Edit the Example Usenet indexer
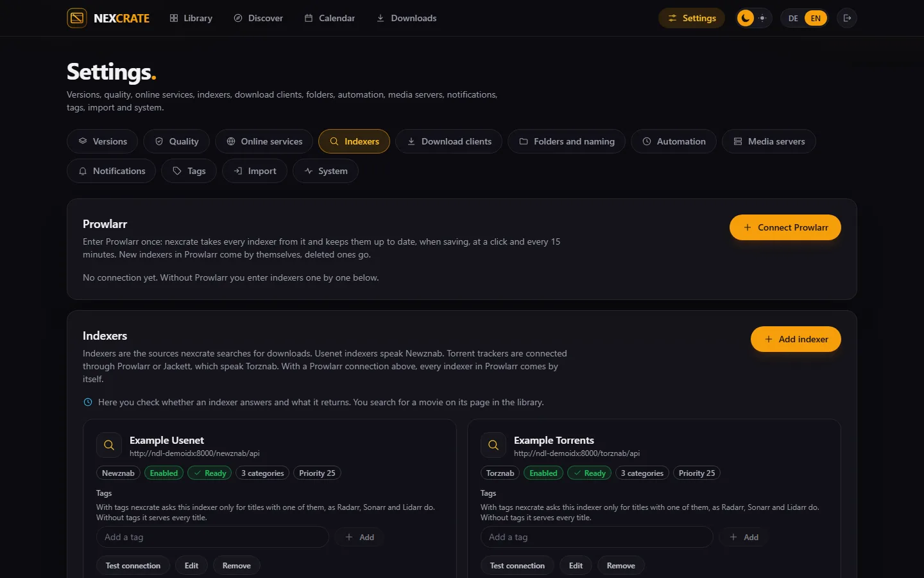The image size is (924, 578). (191, 566)
